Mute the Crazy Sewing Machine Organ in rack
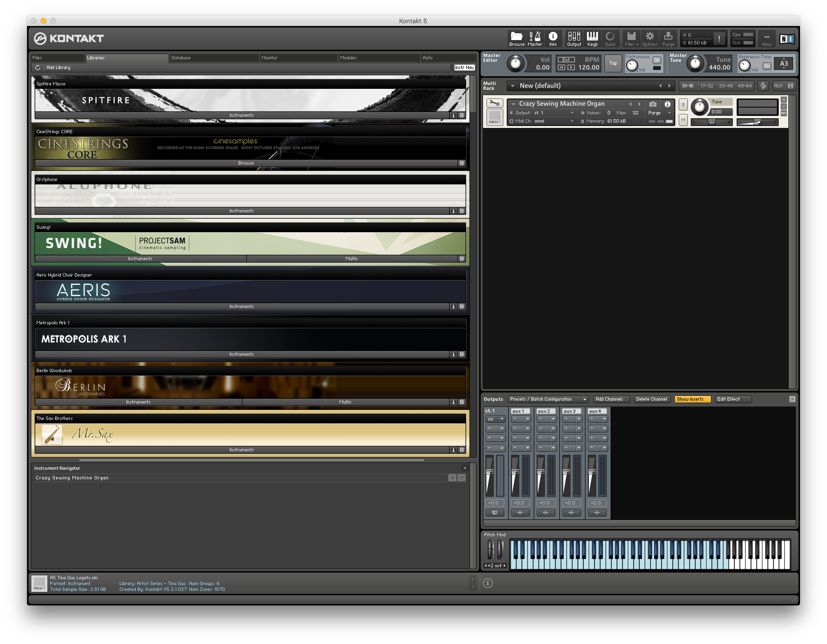 (x=683, y=120)
